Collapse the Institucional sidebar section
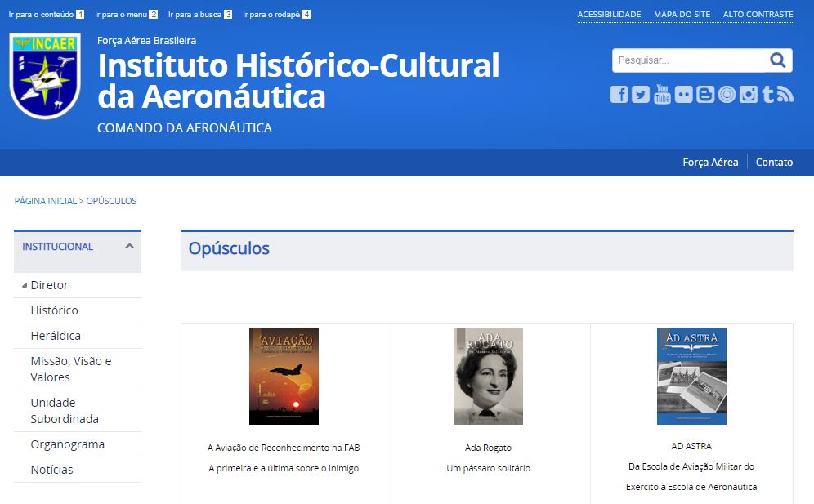814x504 pixels. coord(129,247)
